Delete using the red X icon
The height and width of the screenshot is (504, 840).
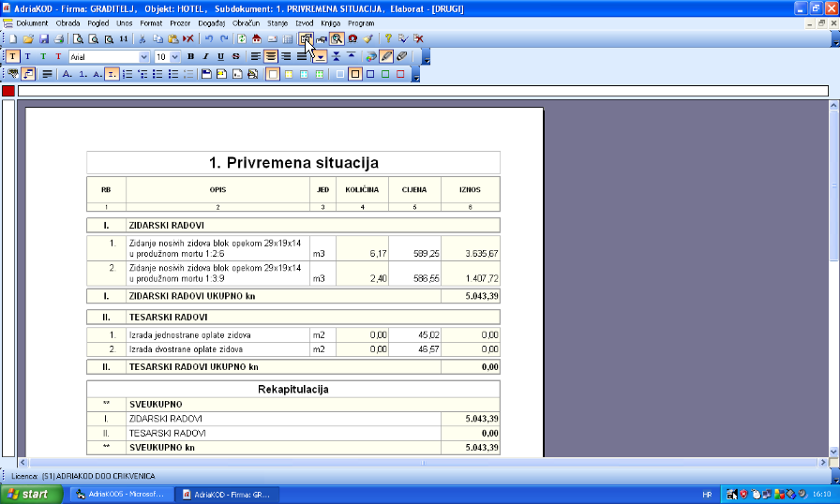click(x=188, y=39)
